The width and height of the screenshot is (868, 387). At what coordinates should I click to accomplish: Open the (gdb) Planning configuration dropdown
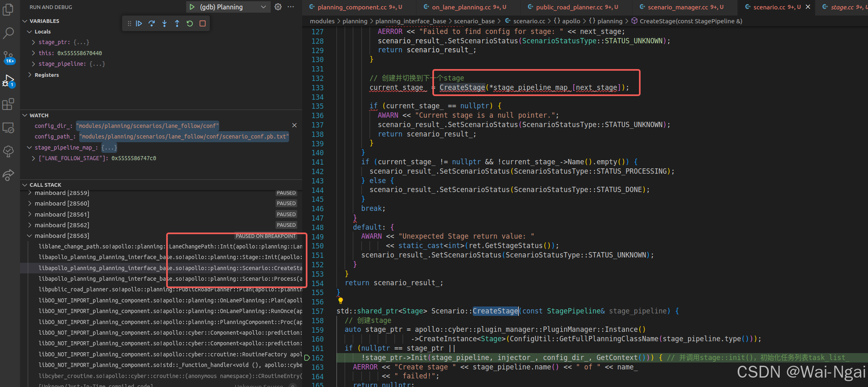(x=263, y=7)
